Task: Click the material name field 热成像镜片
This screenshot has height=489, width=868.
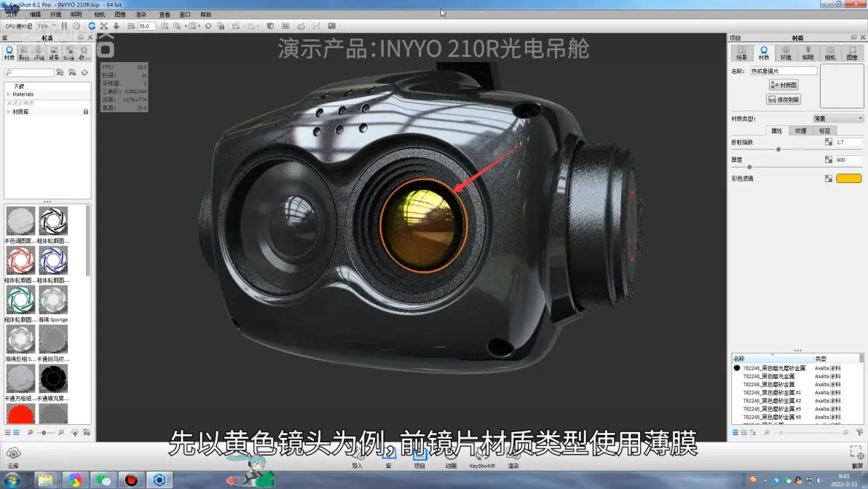Action: [x=784, y=71]
